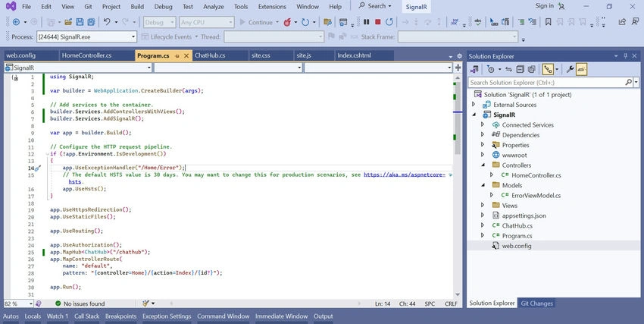Select appsettings.json in Solution Explorer
This screenshot has height=324, width=644.
pyautogui.click(x=524, y=215)
